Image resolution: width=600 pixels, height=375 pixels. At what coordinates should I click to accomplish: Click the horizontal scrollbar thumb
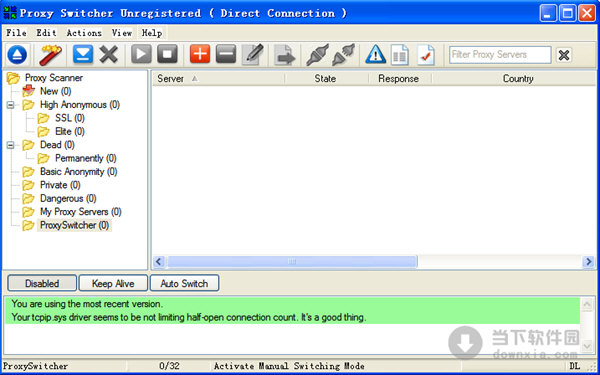point(292,262)
